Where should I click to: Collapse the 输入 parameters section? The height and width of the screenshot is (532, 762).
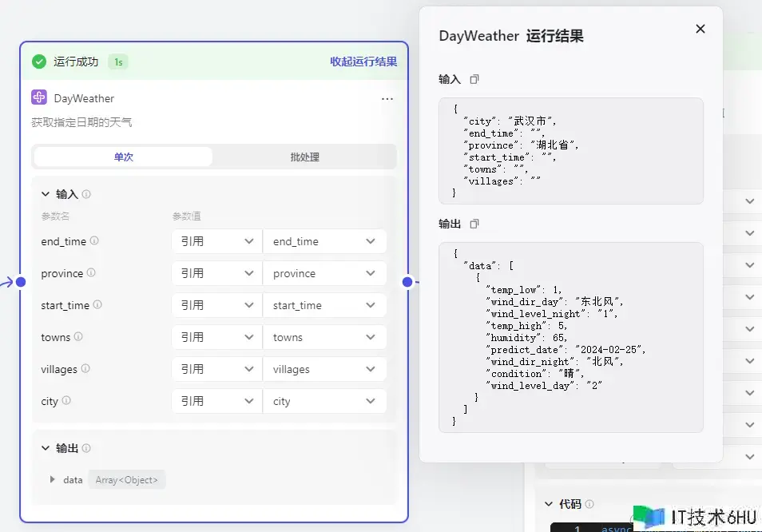coord(45,194)
